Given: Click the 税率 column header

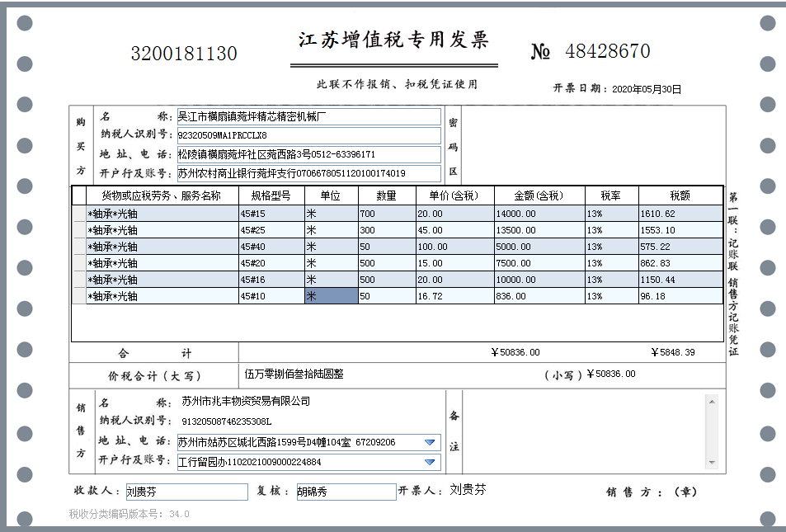Looking at the screenshot, I should [611, 195].
